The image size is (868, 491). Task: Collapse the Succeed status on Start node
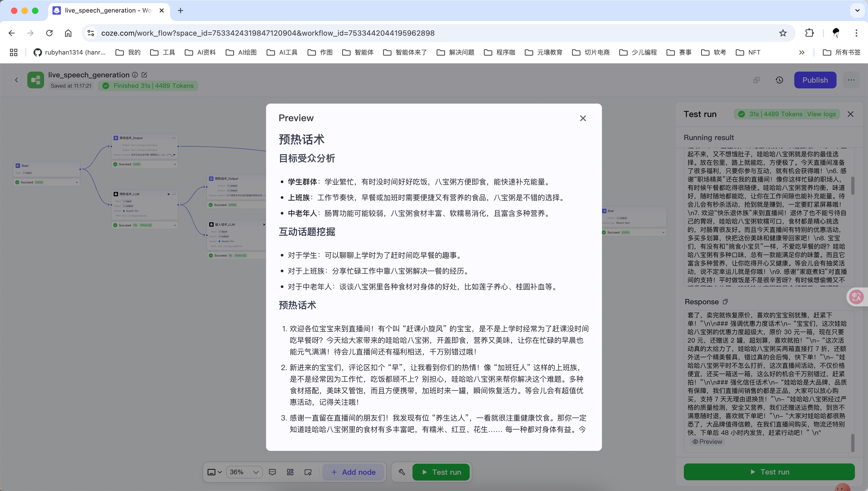(x=77, y=182)
